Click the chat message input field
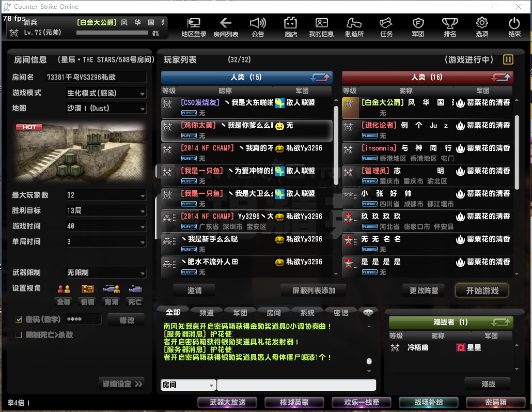 tap(296, 385)
